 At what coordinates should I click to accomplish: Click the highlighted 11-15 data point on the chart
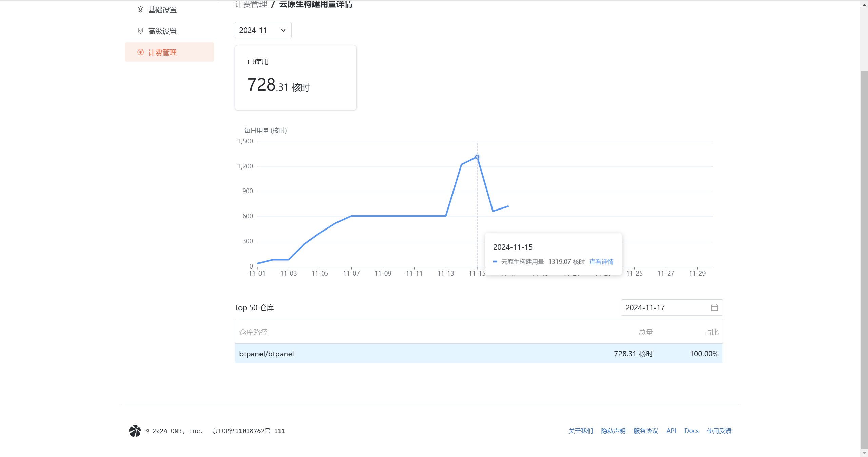pyautogui.click(x=477, y=157)
